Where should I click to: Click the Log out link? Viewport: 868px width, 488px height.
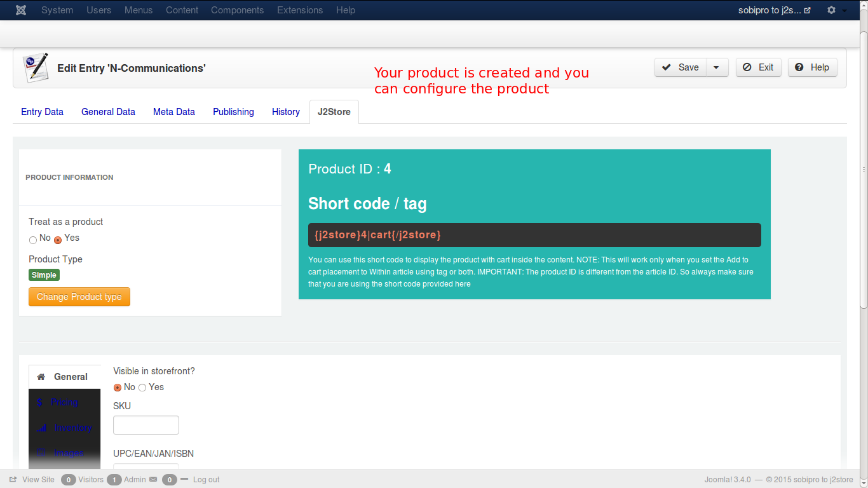point(207,480)
